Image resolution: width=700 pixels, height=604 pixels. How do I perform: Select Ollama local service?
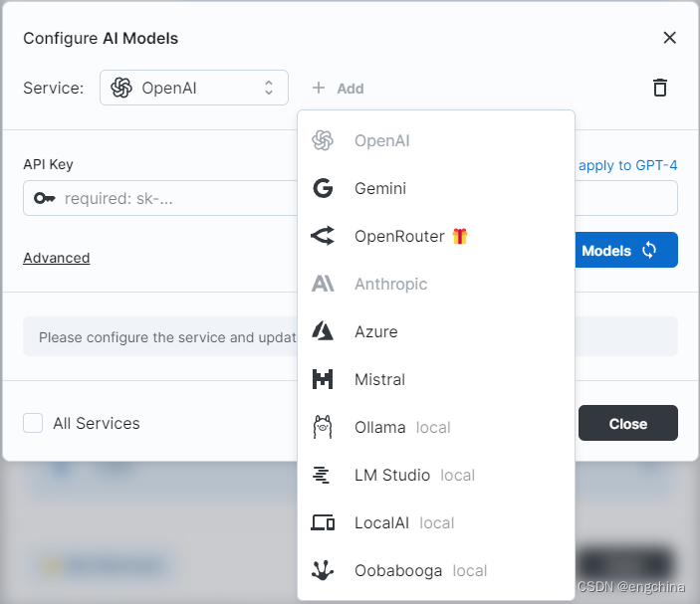click(436, 427)
